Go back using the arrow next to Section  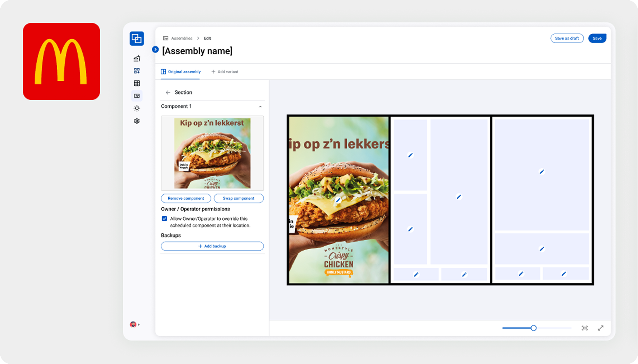pos(168,92)
